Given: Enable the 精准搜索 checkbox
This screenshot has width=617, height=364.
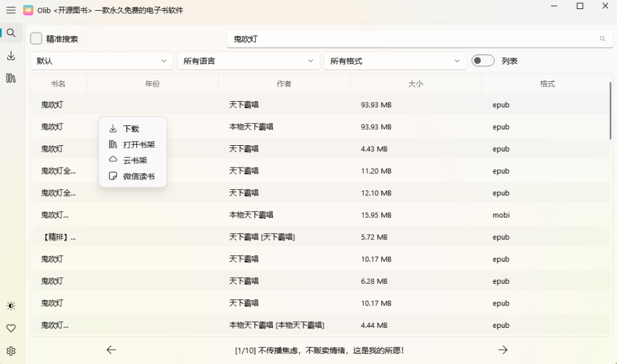Looking at the screenshot, I should [x=37, y=39].
